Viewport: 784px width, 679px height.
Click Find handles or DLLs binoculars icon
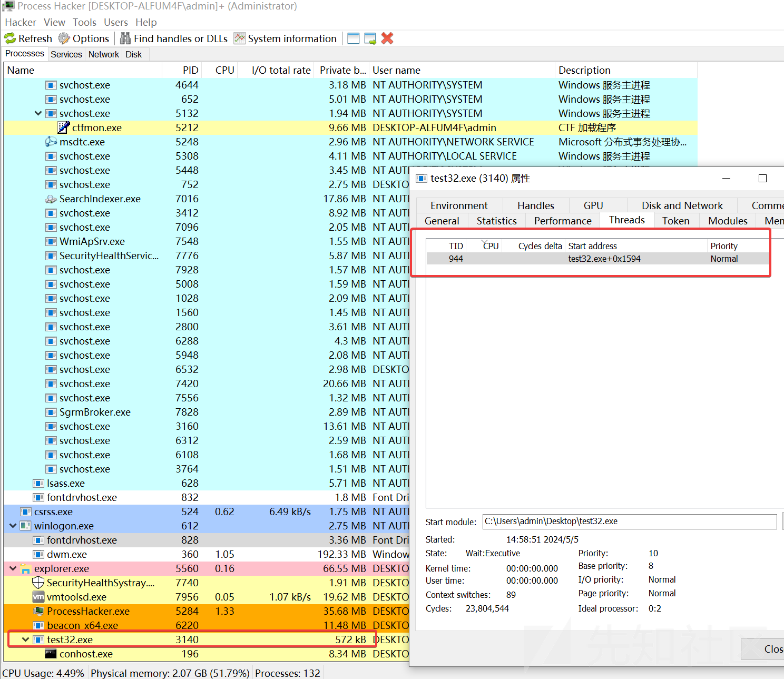125,38
